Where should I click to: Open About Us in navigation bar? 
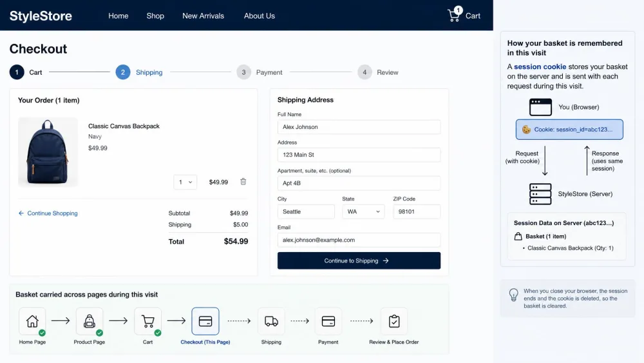click(260, 15)
